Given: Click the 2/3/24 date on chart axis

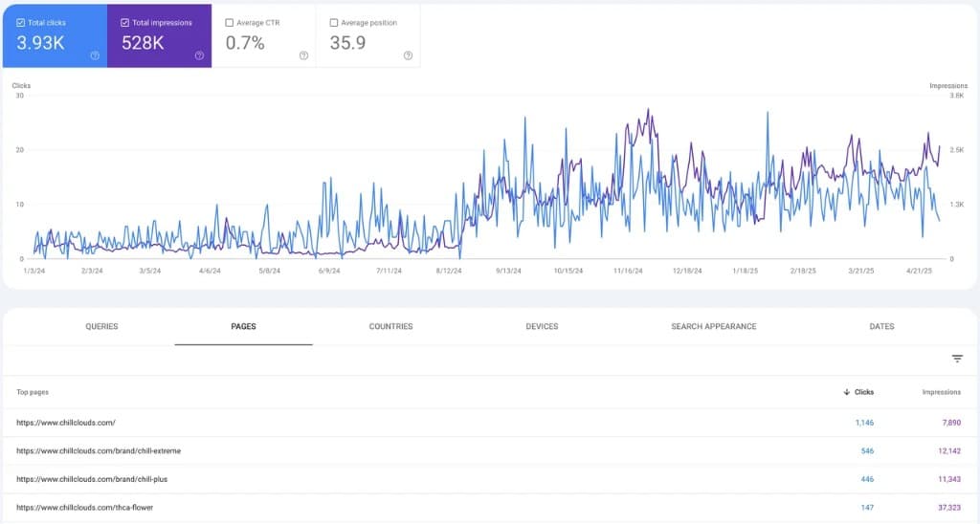Looking at the screenshot, I should (92, 271).
